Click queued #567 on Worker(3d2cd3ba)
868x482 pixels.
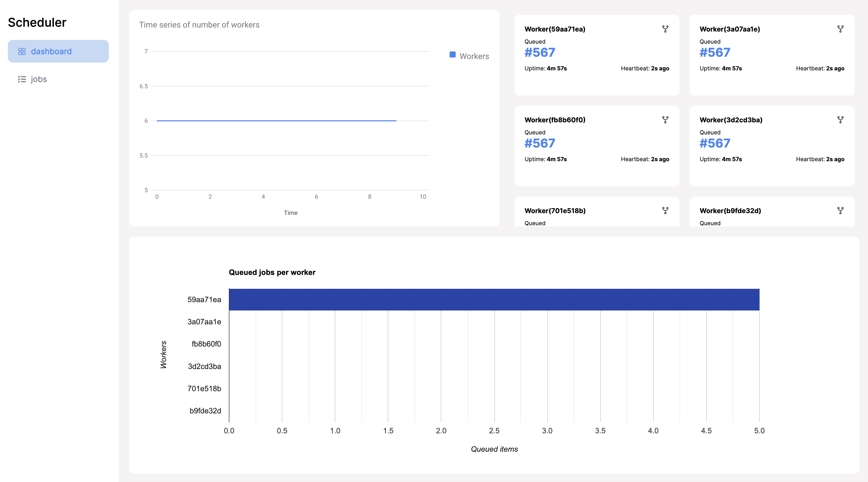(x=715, y=144)
